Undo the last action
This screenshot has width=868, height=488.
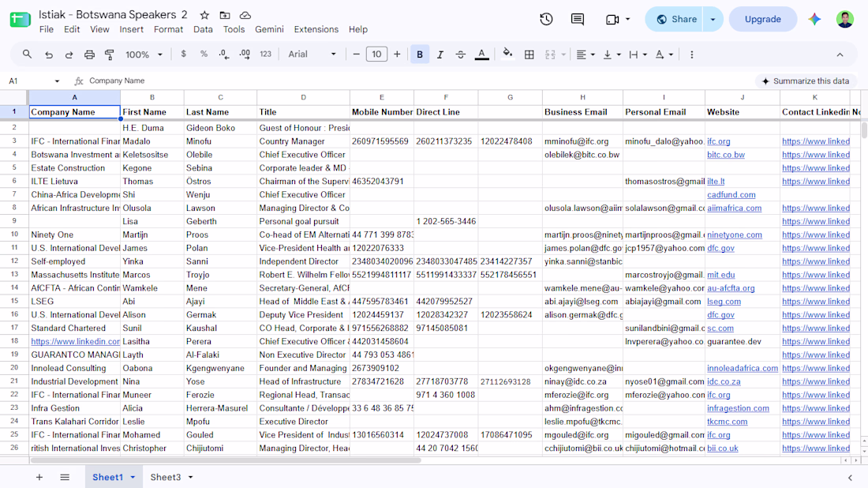coord(49,54)
